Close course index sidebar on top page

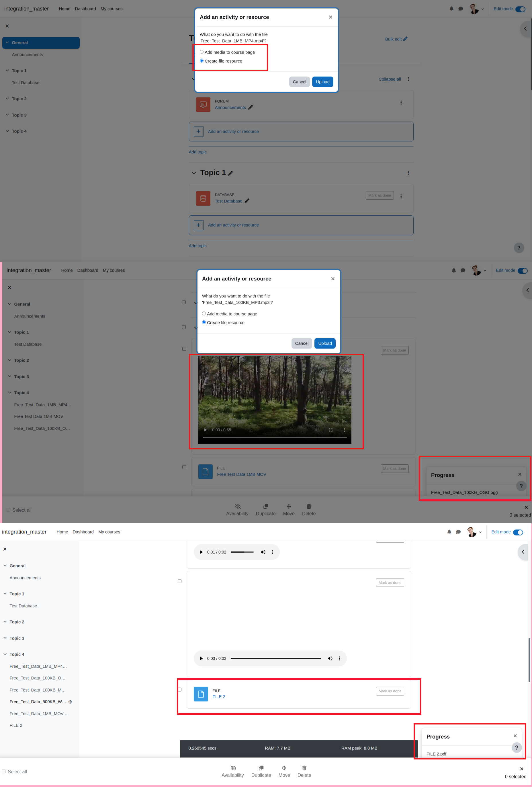tap(7, 26)
